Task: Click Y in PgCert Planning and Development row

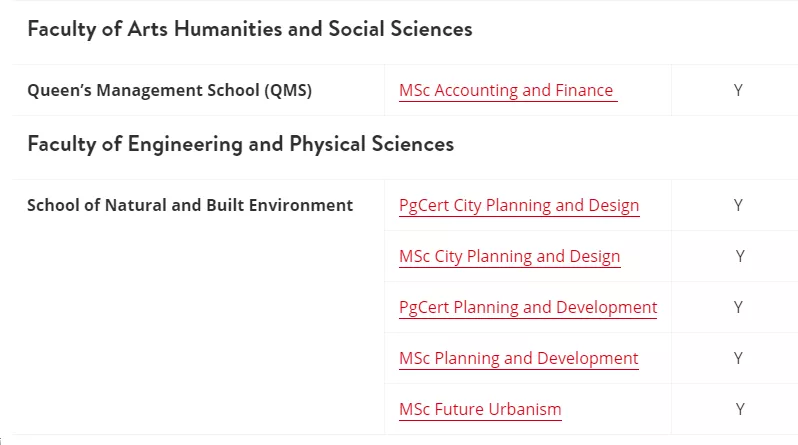Action: [738, 307]
